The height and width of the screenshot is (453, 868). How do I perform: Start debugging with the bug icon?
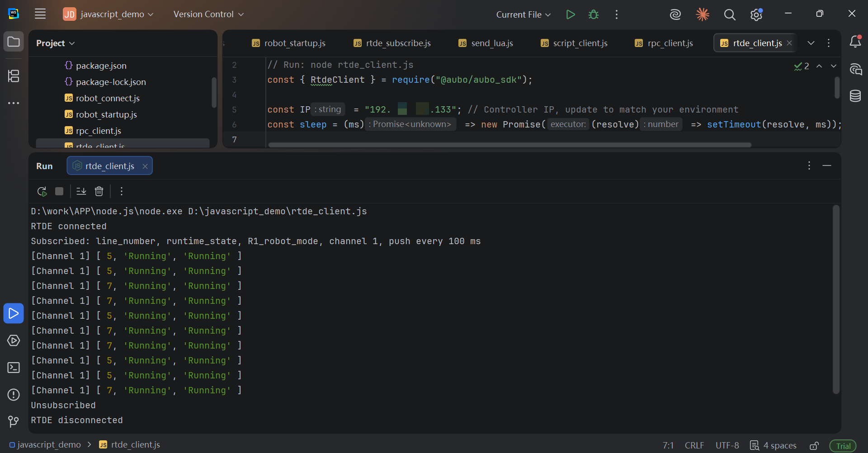(593, 14)
